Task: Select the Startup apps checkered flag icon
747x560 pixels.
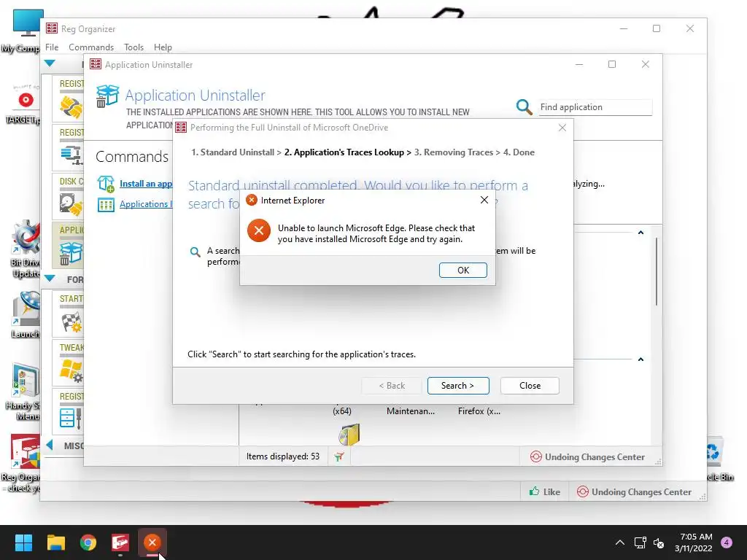Action: (72, 322)
